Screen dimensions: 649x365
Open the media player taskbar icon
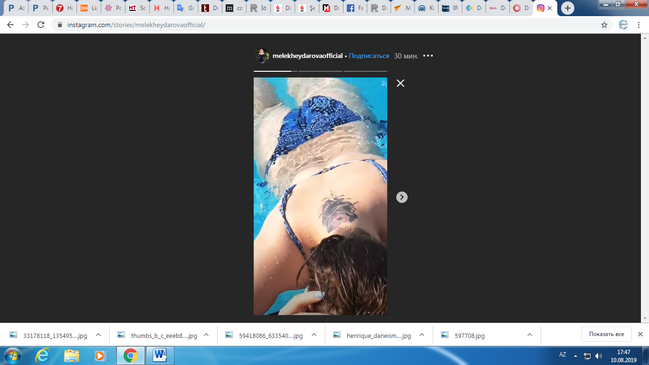(x=100, y=356)
